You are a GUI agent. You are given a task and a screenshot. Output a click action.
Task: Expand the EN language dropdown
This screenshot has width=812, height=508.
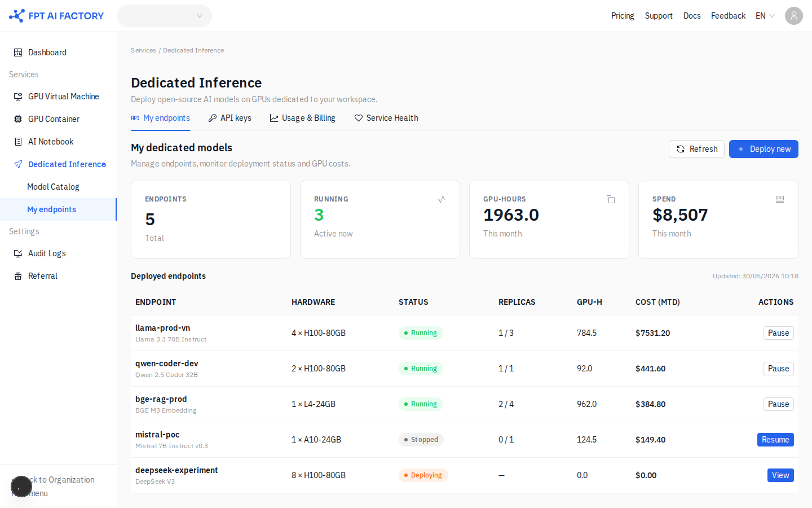[765, 16]
